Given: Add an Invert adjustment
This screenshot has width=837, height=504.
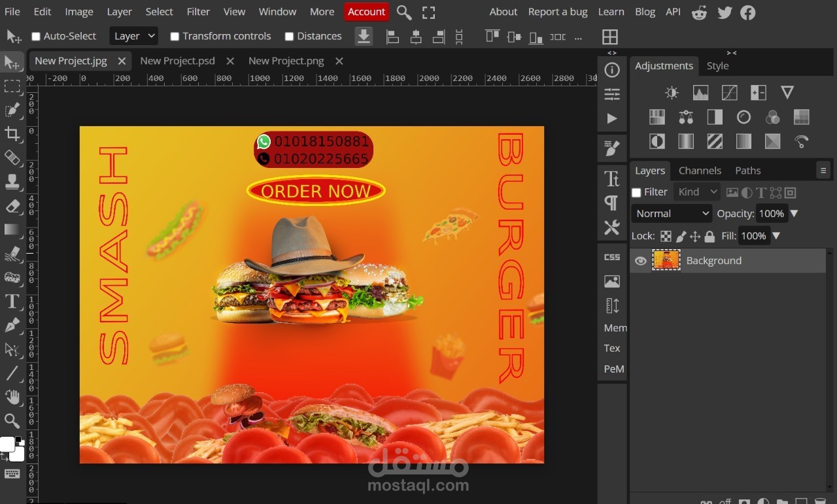Looking at the screenshot, I should point(657,141).
